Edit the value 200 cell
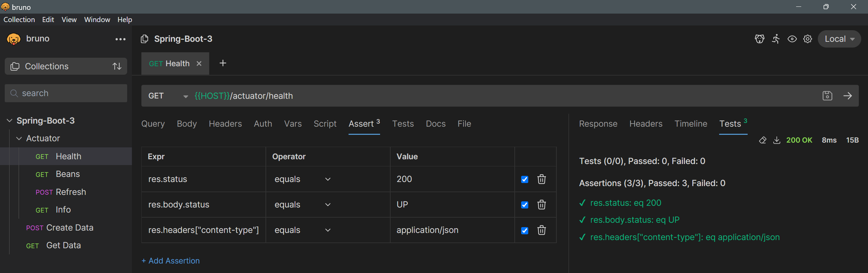The width and height of the screenshot is (868, 273). (452, 179)
